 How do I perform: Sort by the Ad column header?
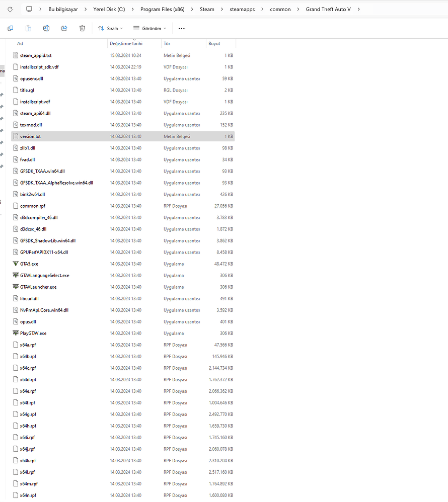pos(20,44)
